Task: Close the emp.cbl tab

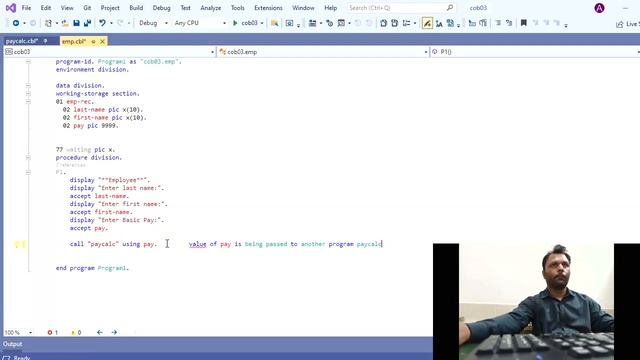Action: (102, 41)
